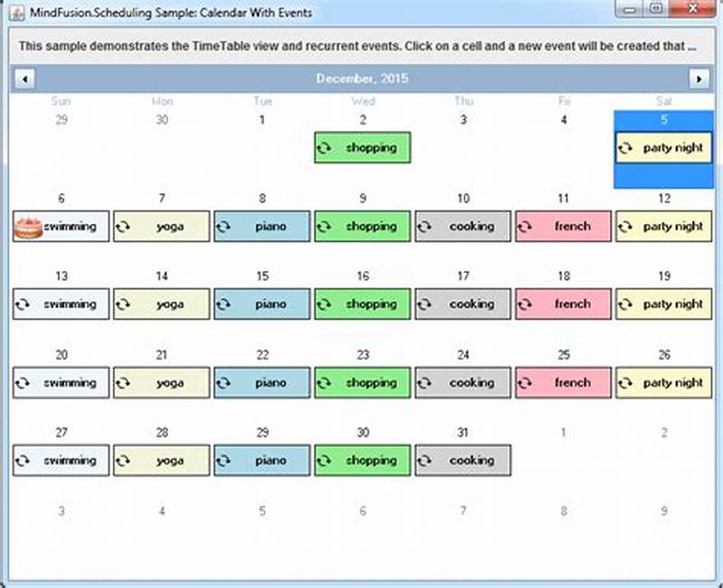723x588 pixels.
Task: Click the recurrence icon on the December 2 shopping event
Action: tap(325, 147)
